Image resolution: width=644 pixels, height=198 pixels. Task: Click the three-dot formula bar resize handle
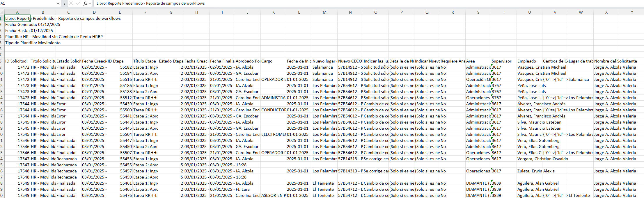click(64, 3)
